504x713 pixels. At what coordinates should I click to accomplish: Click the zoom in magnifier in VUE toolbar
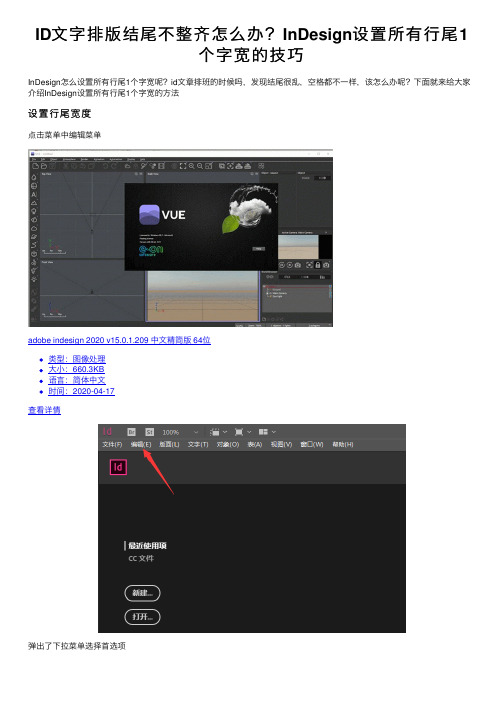[x=192, y=166]
